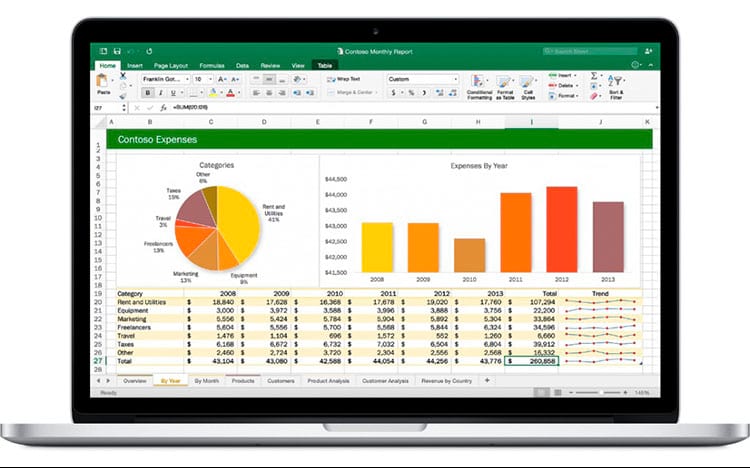Image resolution: width=750 pixels, height=468 pixels.
Task: Toggle middle vertical alignment
Action: [x=269, y=79]
